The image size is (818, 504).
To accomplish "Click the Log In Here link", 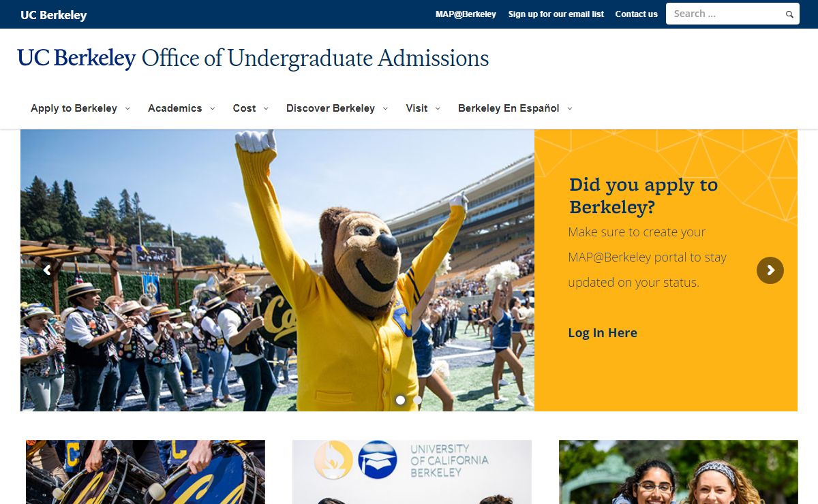I will click(603, 332).
